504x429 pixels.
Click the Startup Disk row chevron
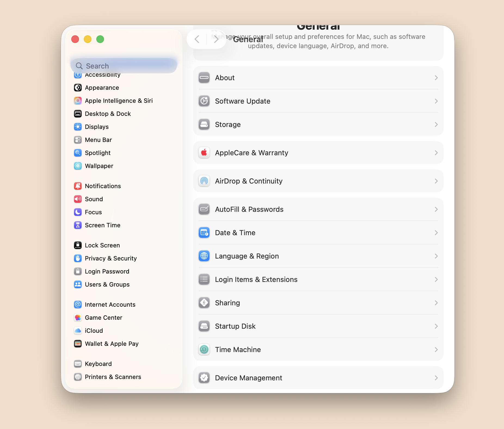pos(436,326)
